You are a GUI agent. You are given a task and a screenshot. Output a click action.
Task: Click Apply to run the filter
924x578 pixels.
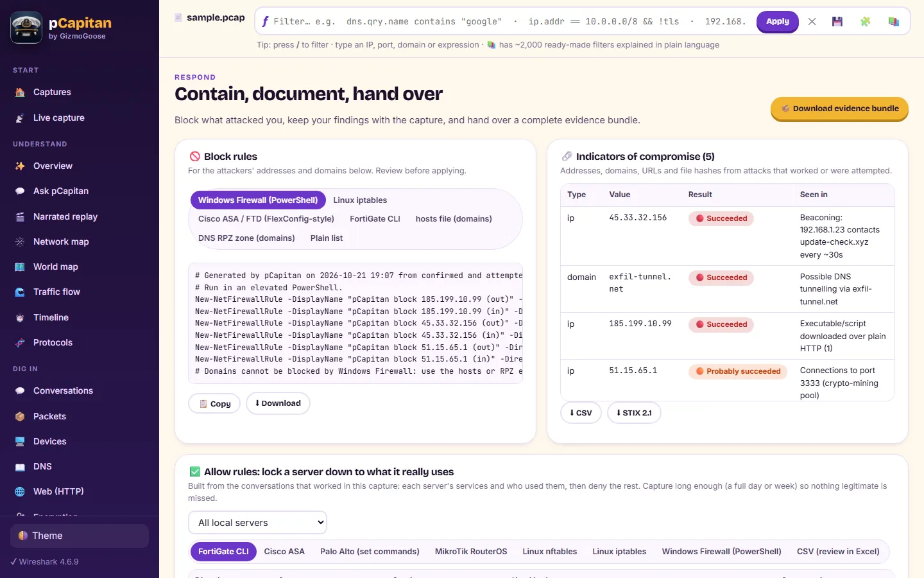tap(778, 22)
